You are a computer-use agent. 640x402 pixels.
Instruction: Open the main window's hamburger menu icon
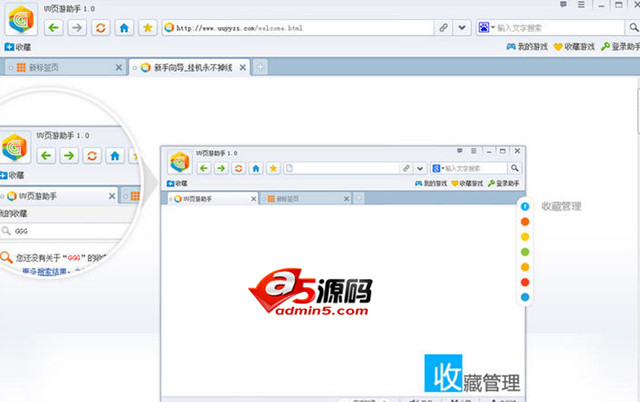coord(581,4)
